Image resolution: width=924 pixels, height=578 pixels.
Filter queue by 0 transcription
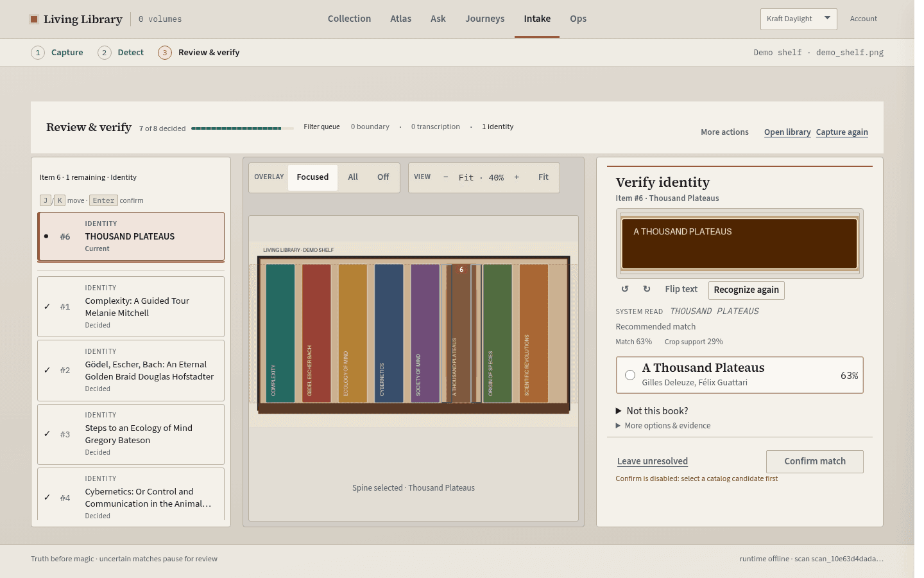[x=436, y=127]
